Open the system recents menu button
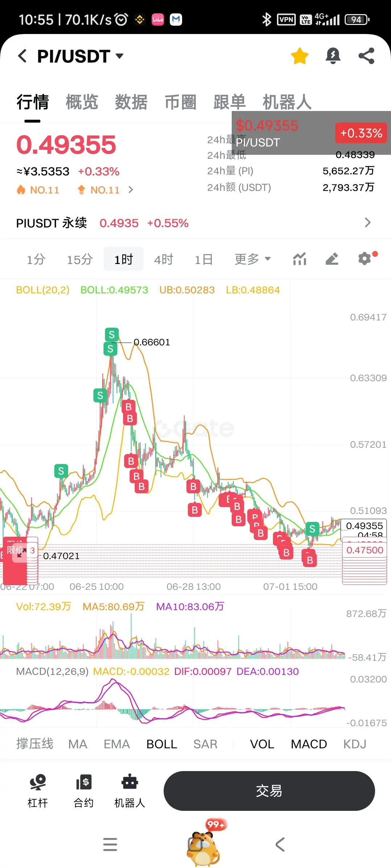The height and width of the screenshot is (868, 391). (110, 844)
